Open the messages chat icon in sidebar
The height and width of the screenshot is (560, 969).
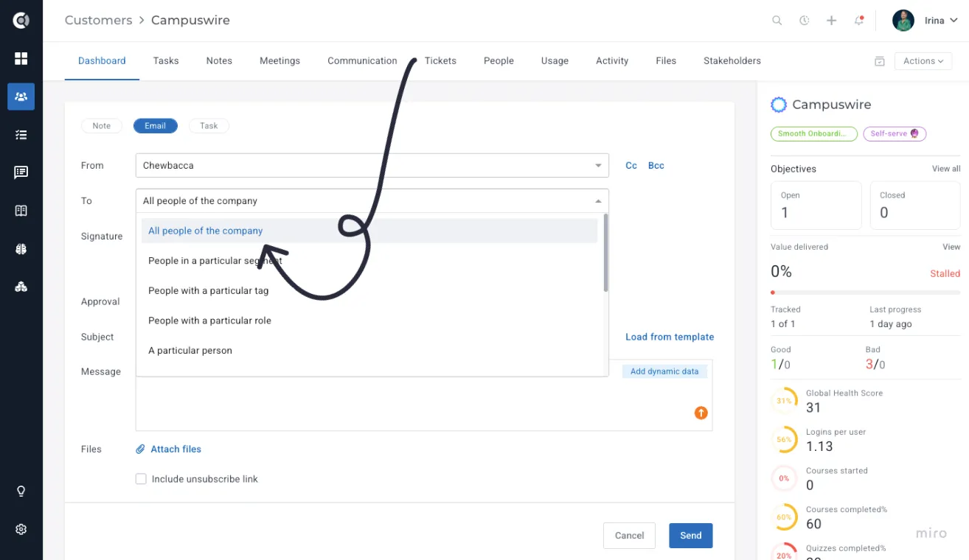[21, 172]
